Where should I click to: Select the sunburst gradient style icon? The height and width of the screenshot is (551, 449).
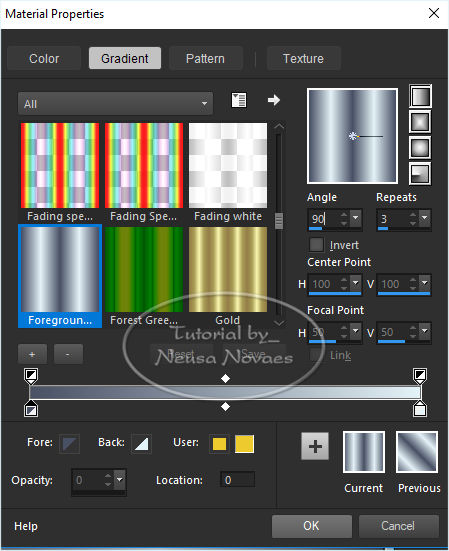[420, 148]
